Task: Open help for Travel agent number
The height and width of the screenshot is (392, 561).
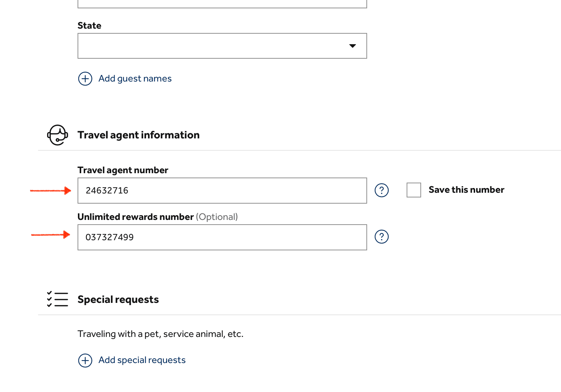Action: (x=381, y=190)
